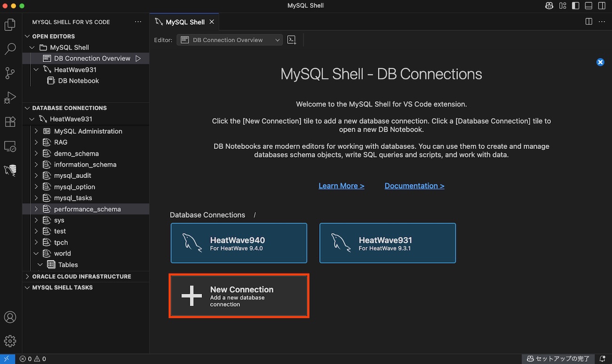Select the information_schema schema

86,165
